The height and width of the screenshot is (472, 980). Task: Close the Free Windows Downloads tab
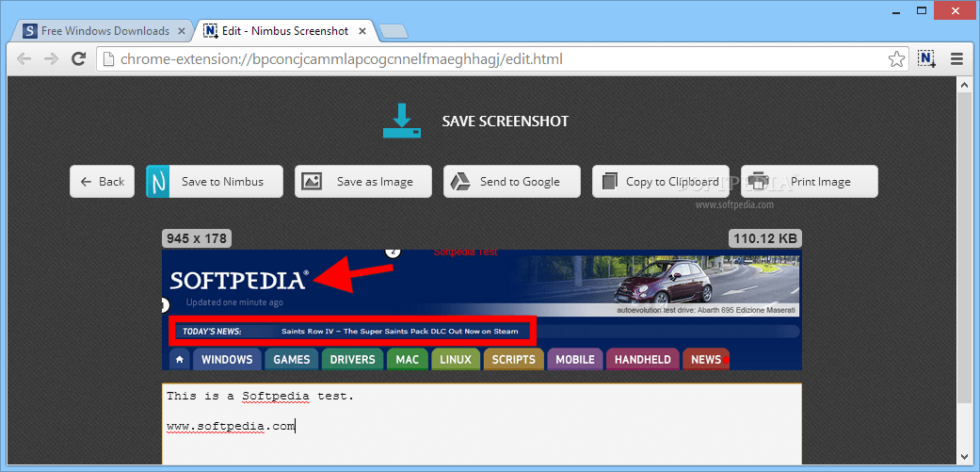tap(182, 31)
